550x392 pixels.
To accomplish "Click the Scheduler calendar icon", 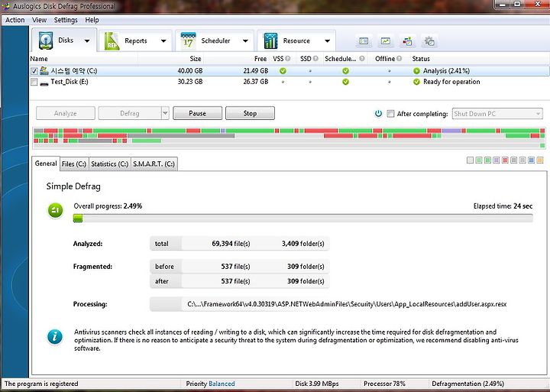I will pos(189,40).
